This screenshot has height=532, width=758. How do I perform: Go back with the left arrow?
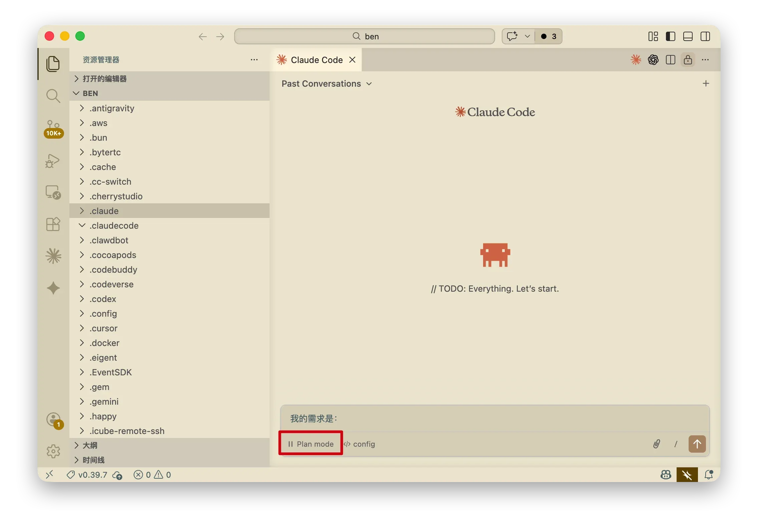203,36
